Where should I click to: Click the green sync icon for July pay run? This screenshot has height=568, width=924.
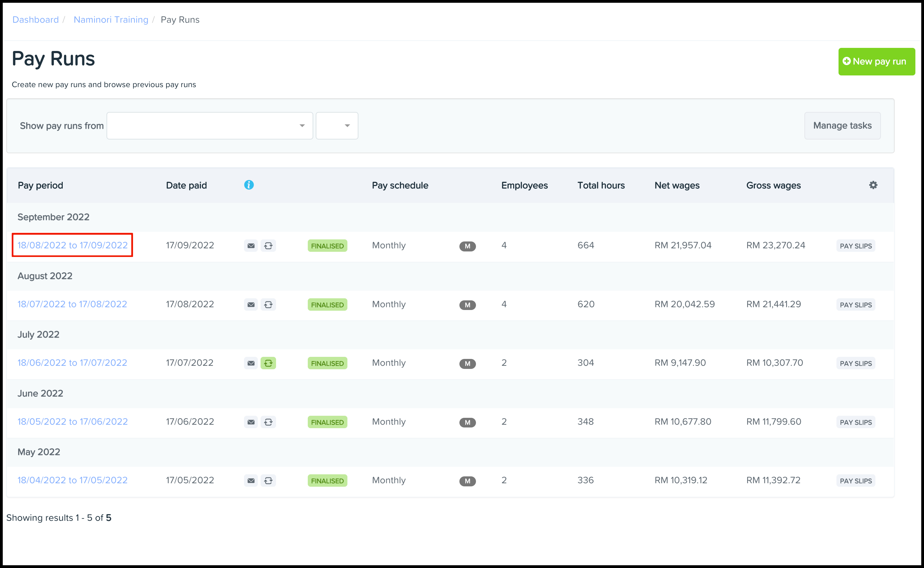268,363
